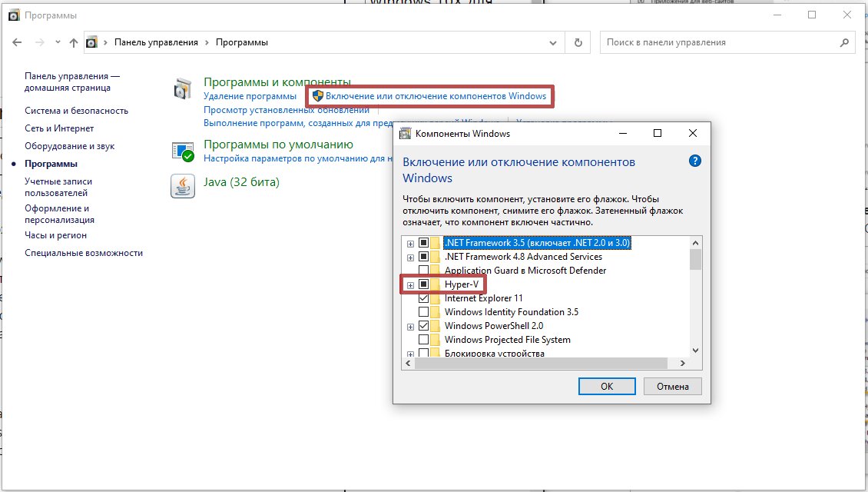
Task: Click the scroll down arrow in components list
Action: pos(695,350)
